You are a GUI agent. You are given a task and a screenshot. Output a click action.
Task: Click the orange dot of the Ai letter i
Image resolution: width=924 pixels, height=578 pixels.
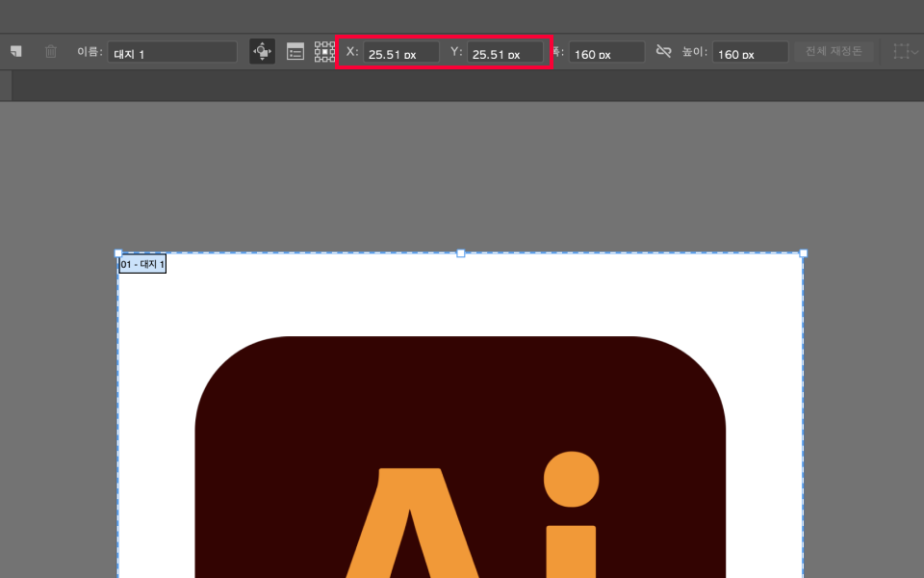tap(571, 479)
